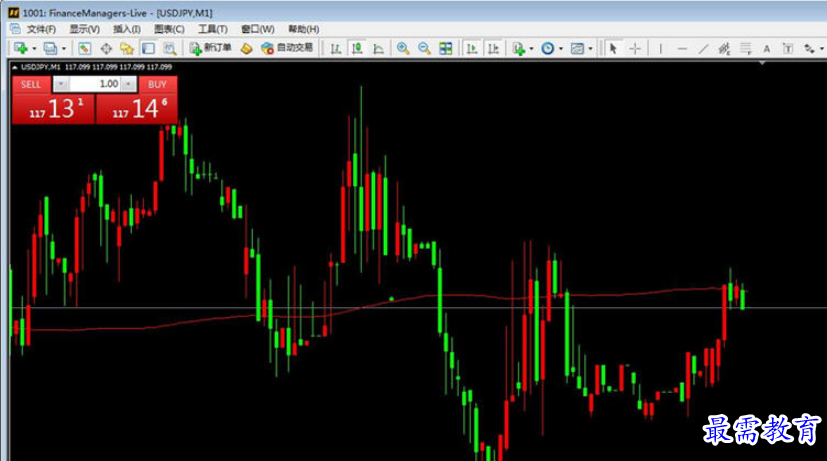Open the chart templates icon
Viewport: 827px width, 461px height.
(578, 49)
